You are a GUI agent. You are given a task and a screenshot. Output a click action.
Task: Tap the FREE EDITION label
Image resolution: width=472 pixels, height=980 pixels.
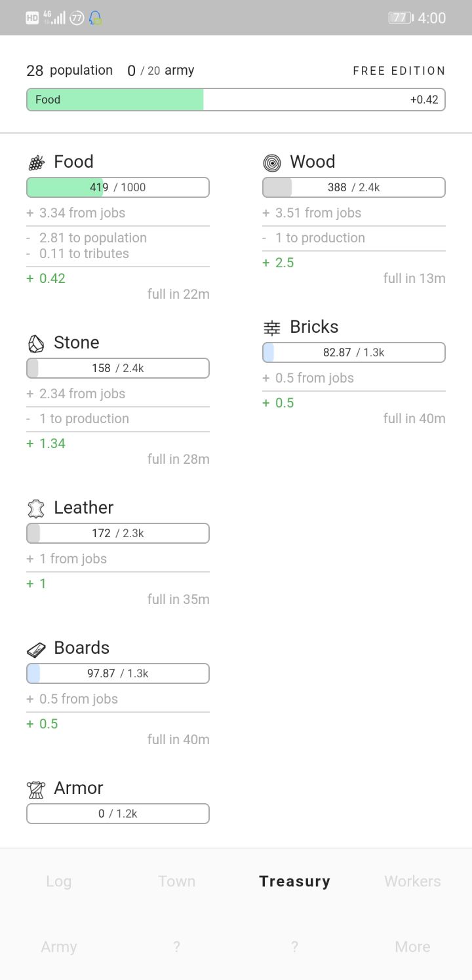click(x=399, y=71)
